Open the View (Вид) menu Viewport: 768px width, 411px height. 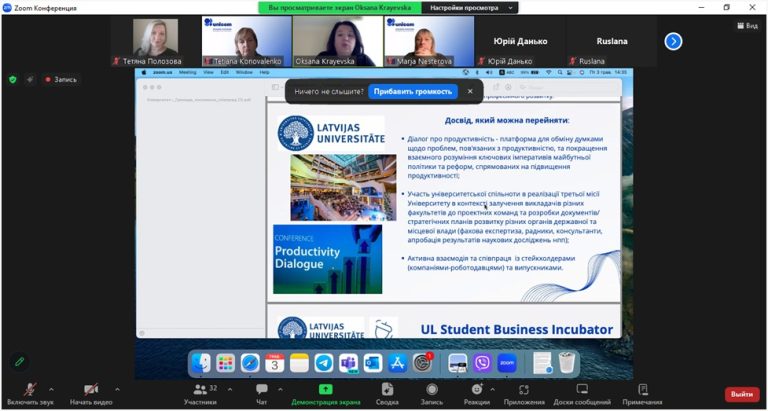click(x=747, y=26)
